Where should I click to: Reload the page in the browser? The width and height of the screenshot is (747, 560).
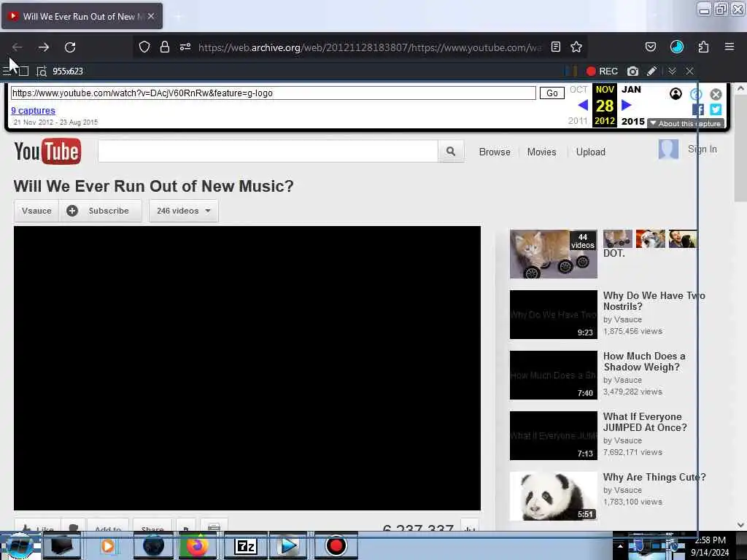[70, 47]
